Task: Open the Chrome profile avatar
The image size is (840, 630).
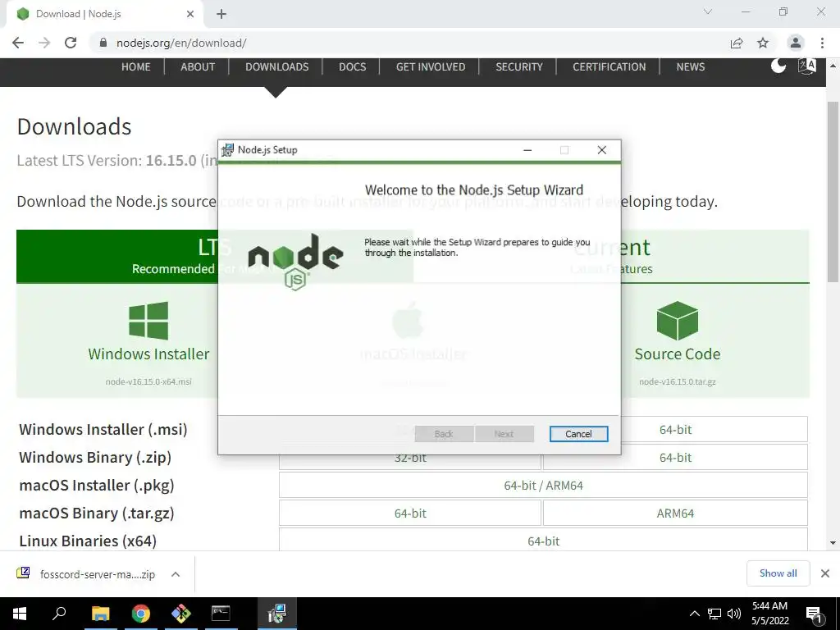Action: 796,43
